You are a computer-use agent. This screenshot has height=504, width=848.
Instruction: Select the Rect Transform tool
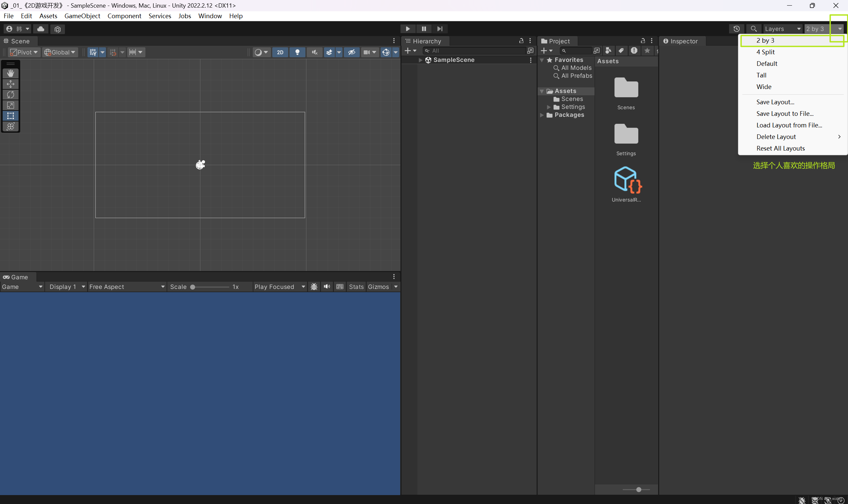point(11,116)
